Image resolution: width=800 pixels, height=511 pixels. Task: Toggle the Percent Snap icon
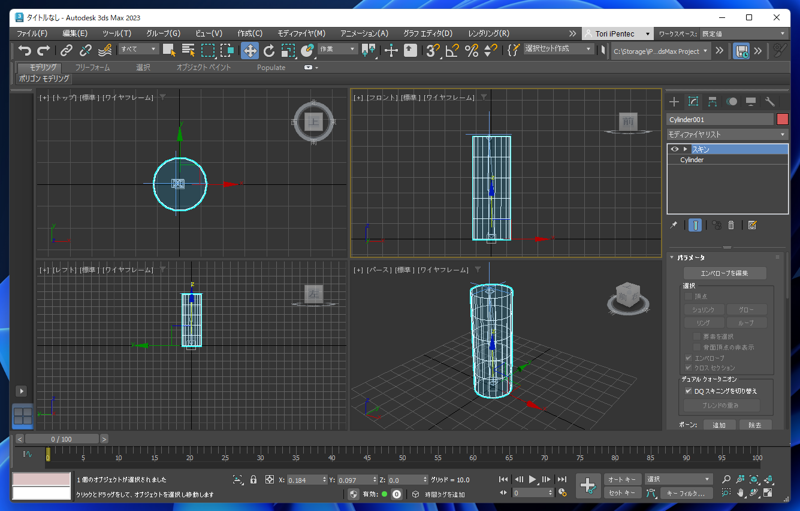(471, 50)
